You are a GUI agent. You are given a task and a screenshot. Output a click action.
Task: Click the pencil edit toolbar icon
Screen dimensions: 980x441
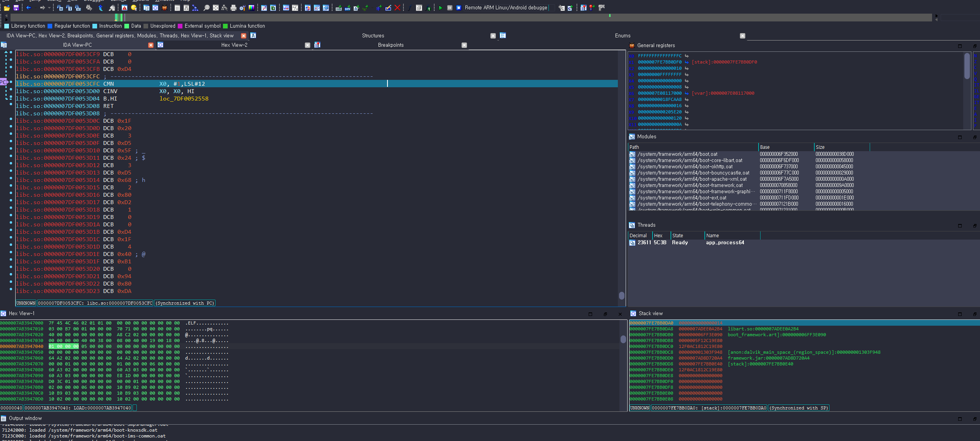pos(388,8)
